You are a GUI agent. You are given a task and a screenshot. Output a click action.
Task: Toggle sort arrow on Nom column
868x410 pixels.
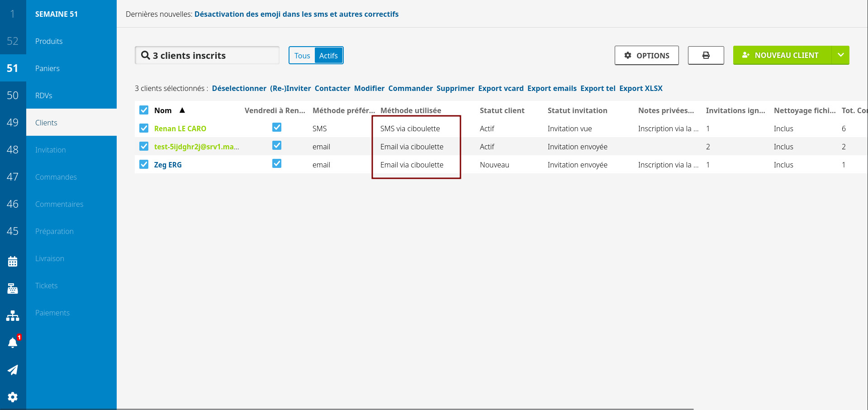click(182, 110)
